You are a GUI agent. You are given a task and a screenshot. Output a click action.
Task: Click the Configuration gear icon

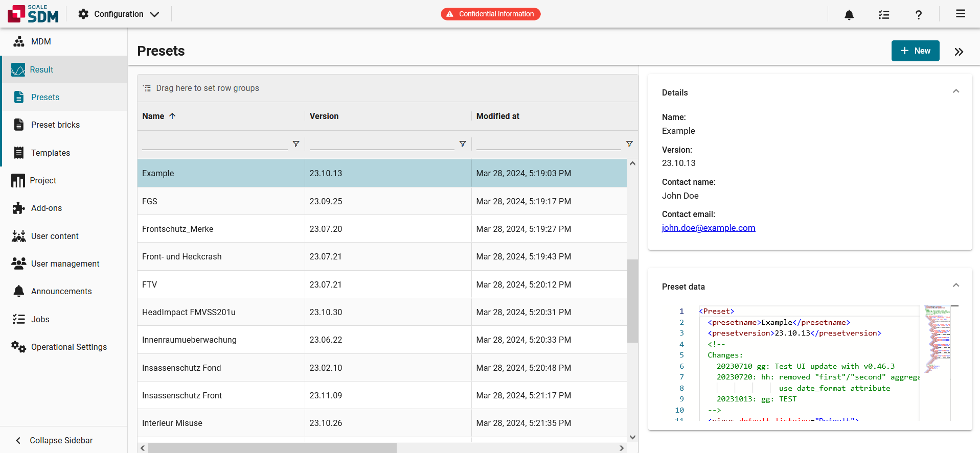(83, 14)
